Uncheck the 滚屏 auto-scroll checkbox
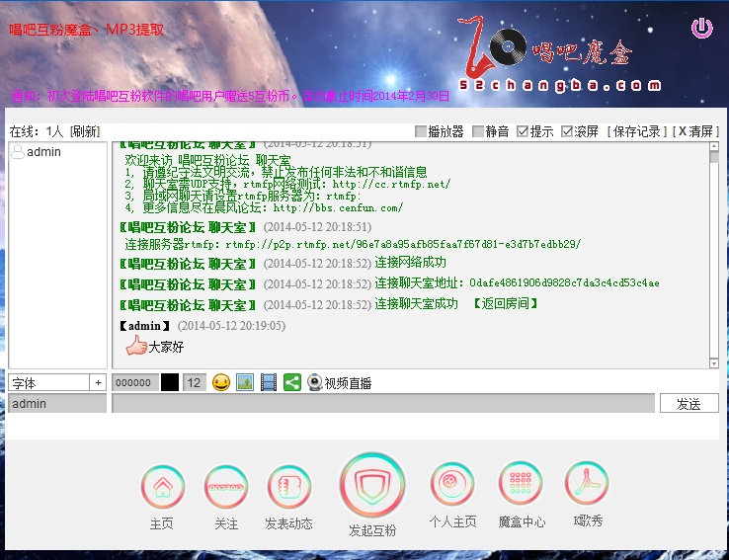The height and width of the screenshot is (560, 729). (567, 131)
